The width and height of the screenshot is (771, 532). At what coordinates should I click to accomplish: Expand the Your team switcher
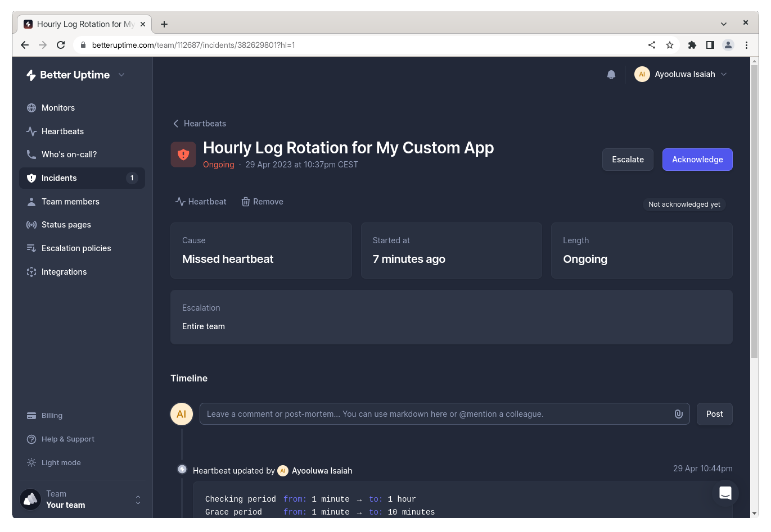point(138,499)
